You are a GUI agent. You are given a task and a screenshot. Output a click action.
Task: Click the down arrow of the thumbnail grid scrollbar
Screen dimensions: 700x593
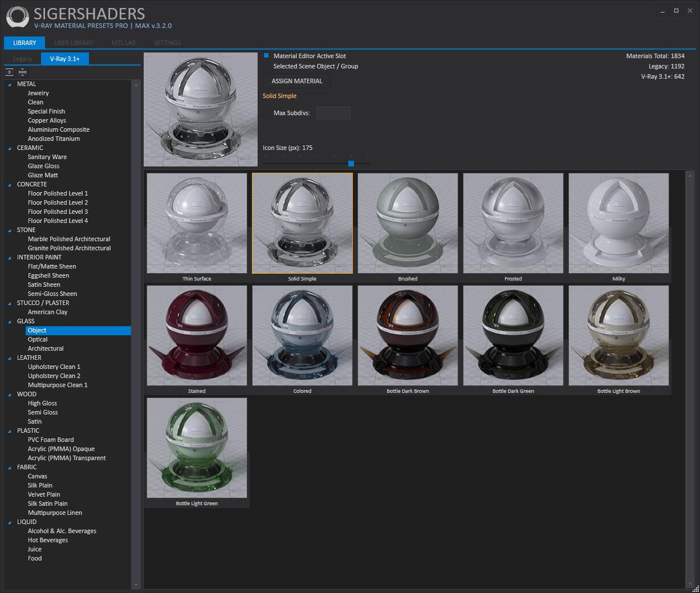pos(690,584)
